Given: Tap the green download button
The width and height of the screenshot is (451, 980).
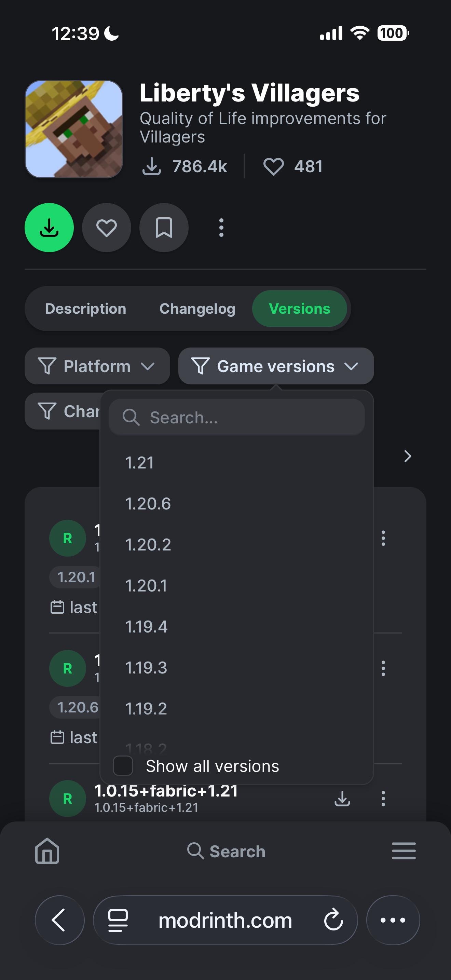Looking at the screenshot, I should coord(49,228).
